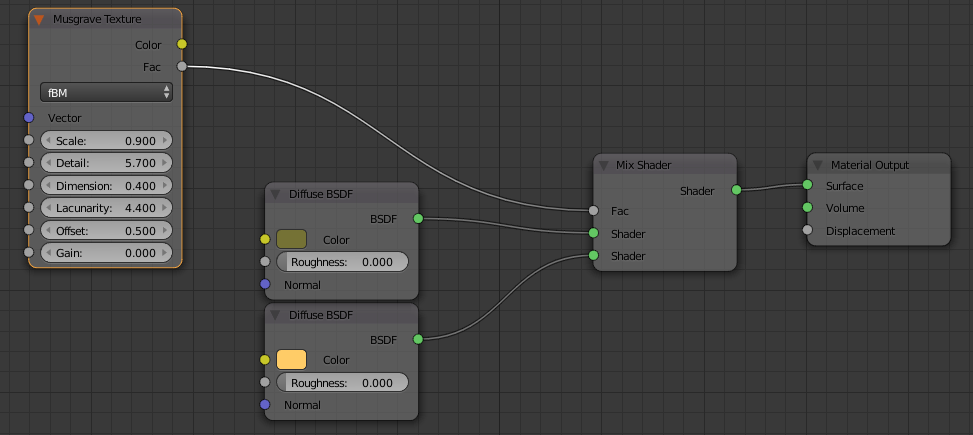Click lower Diffuse Normal input socket

point(265,405)
